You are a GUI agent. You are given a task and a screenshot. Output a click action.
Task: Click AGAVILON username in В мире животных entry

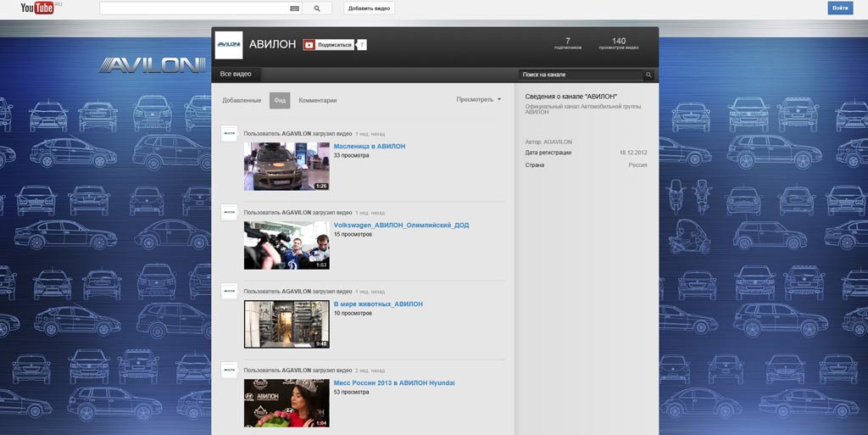click(296, 292)
